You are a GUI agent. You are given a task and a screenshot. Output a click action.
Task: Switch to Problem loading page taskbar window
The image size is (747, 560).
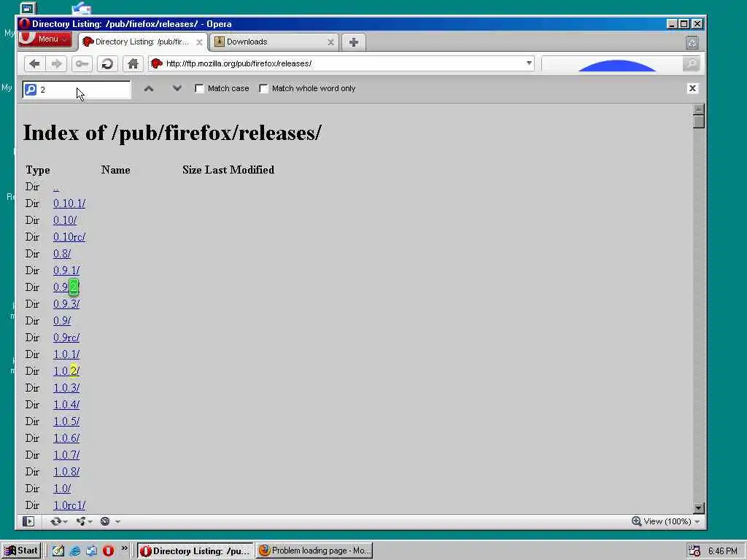314,551
